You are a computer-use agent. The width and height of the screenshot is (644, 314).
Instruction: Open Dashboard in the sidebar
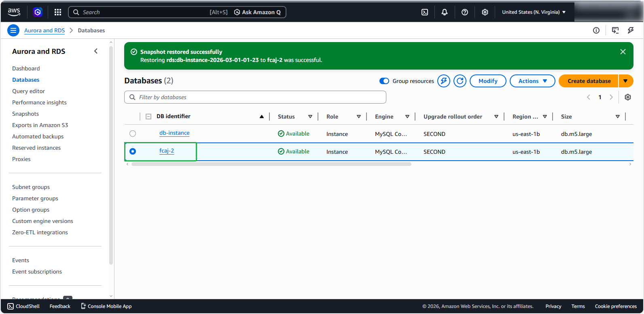pyautogui.click(x=26, y=68)
